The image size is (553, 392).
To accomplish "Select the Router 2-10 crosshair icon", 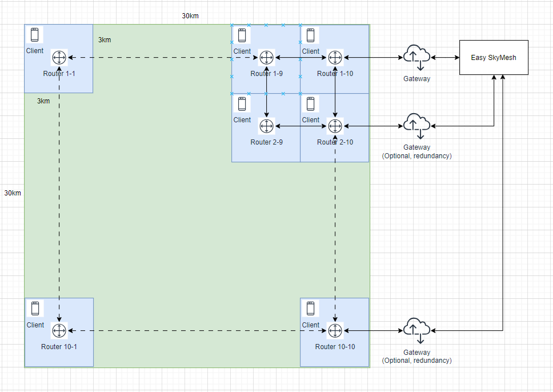I will pyautogui.click(x=335, y=126).
